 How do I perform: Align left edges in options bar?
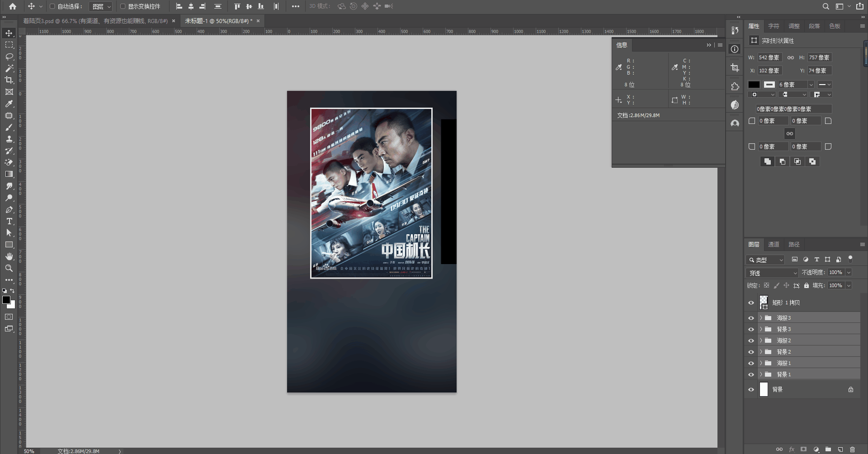(x=179, y=6)
